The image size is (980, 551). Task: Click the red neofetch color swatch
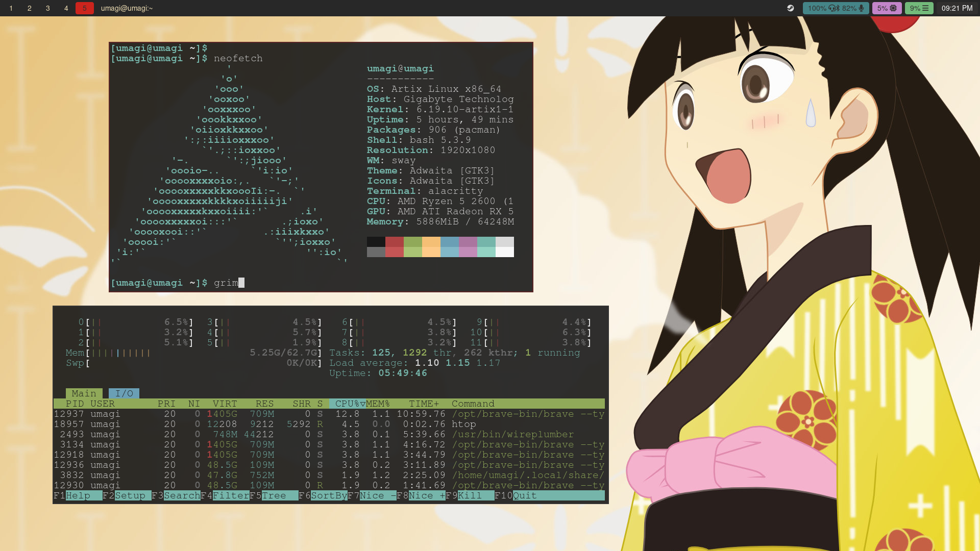[394, 242]
